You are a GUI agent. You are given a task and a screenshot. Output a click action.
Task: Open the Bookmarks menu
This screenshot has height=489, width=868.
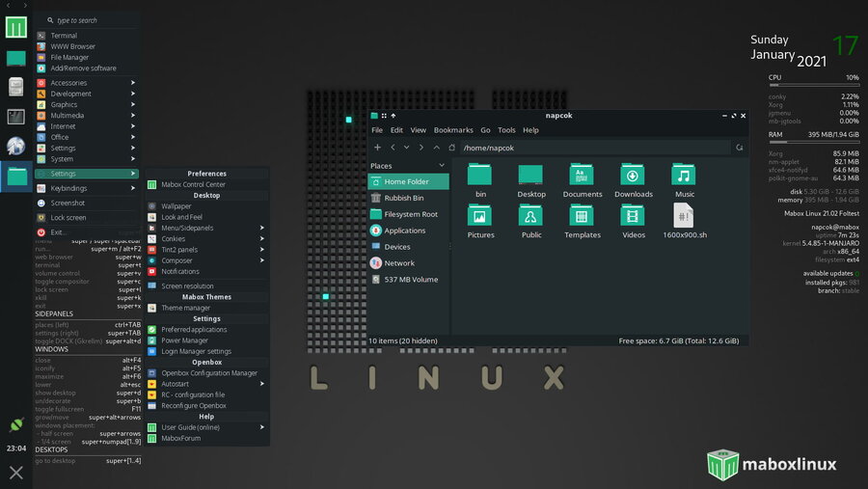(x=452, y=130)
